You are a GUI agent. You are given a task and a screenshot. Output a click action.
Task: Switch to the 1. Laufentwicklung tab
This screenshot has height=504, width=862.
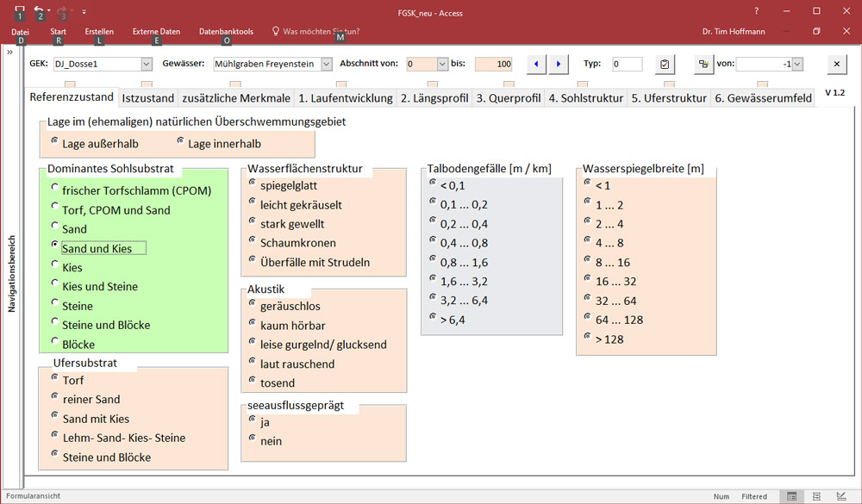pos(346,98)
